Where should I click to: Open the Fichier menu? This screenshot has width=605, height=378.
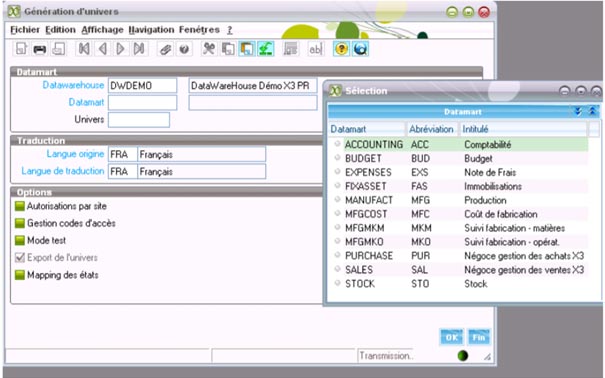point(25,30)
